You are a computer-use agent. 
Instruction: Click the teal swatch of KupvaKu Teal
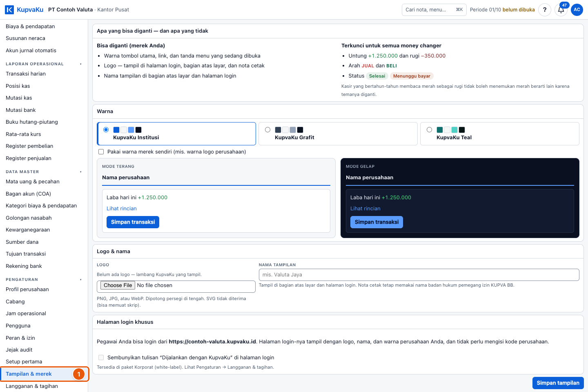click(x=440, y=130)
